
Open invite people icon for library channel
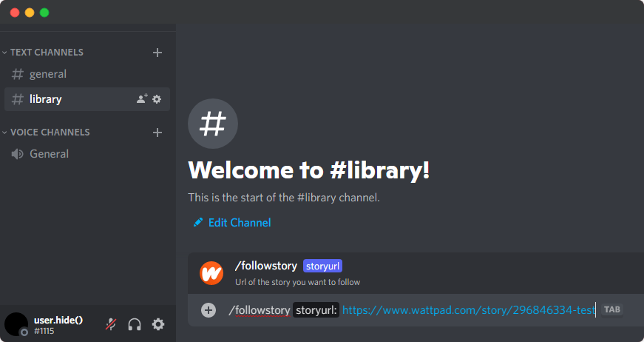(x=142, y=99)
